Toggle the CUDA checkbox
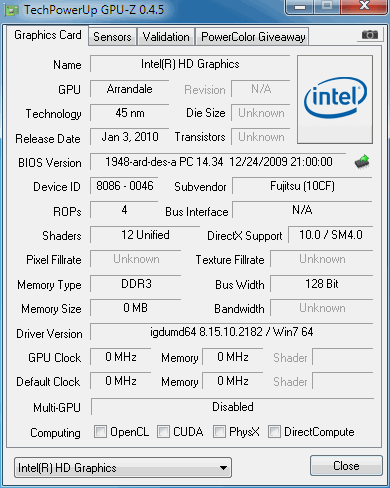The image size is (390, 488). tap(163, 431)
